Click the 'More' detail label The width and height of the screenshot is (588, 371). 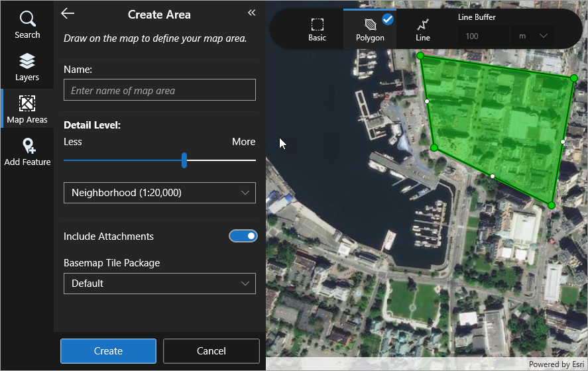point(243,142)
